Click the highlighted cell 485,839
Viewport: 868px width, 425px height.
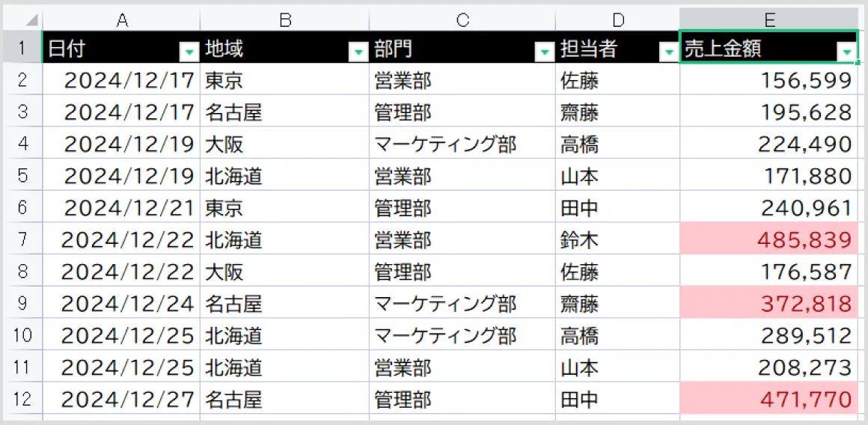pyautogui.click(x=768, y=239)
